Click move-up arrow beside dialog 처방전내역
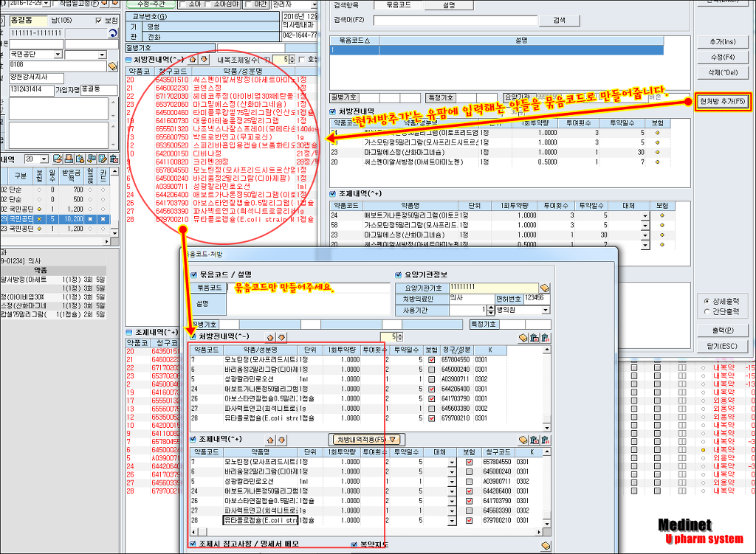The image size is (756, 554). click(x=270, y=337)
